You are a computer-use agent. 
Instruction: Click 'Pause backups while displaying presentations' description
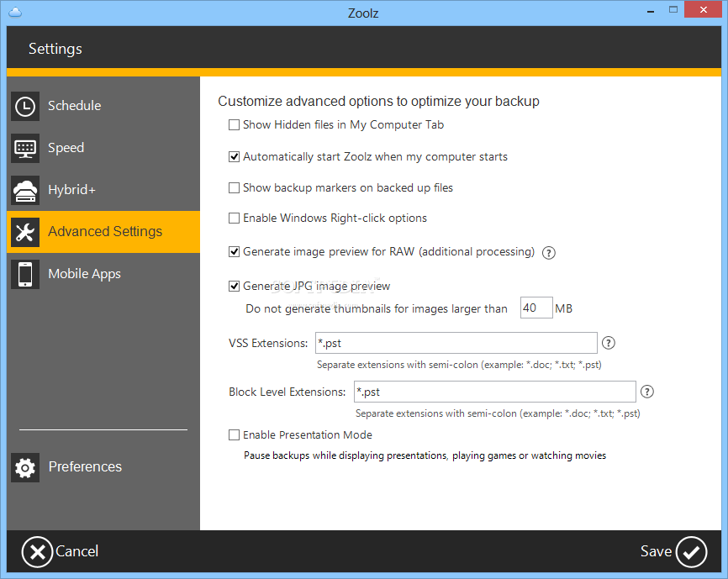tap(425, 455)
